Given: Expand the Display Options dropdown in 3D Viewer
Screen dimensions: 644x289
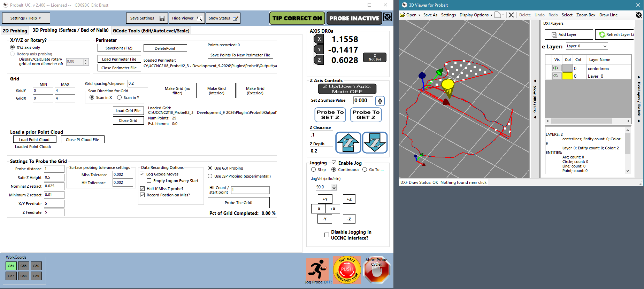Looking at the screenshot, I should [x=476, y=15].
